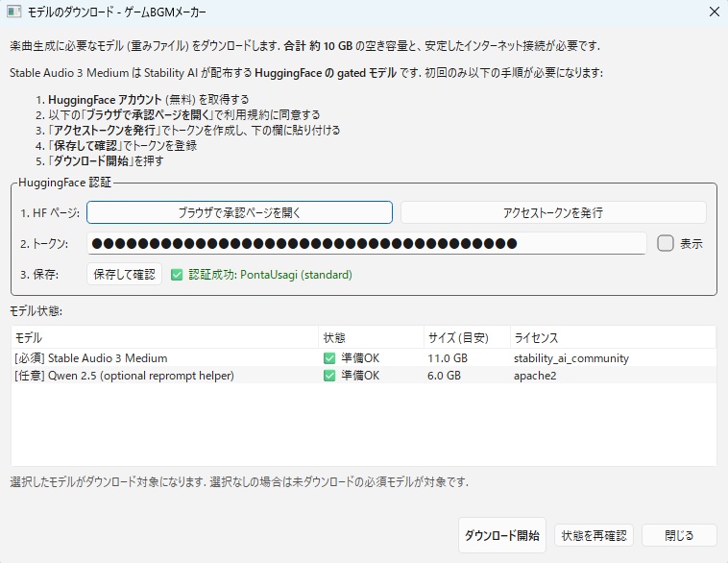
Task: Click 状態を再確認 button
Action: click(594, 535)
